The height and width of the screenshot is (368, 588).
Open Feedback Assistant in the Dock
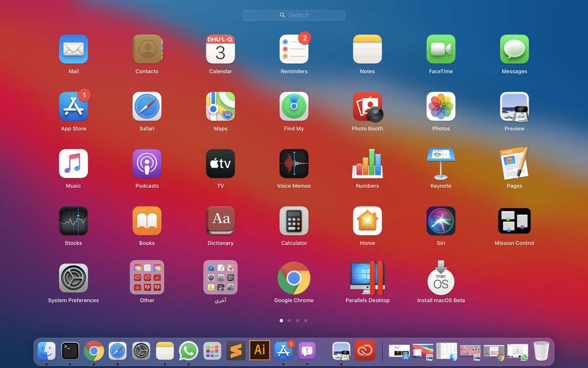(307, 351)
